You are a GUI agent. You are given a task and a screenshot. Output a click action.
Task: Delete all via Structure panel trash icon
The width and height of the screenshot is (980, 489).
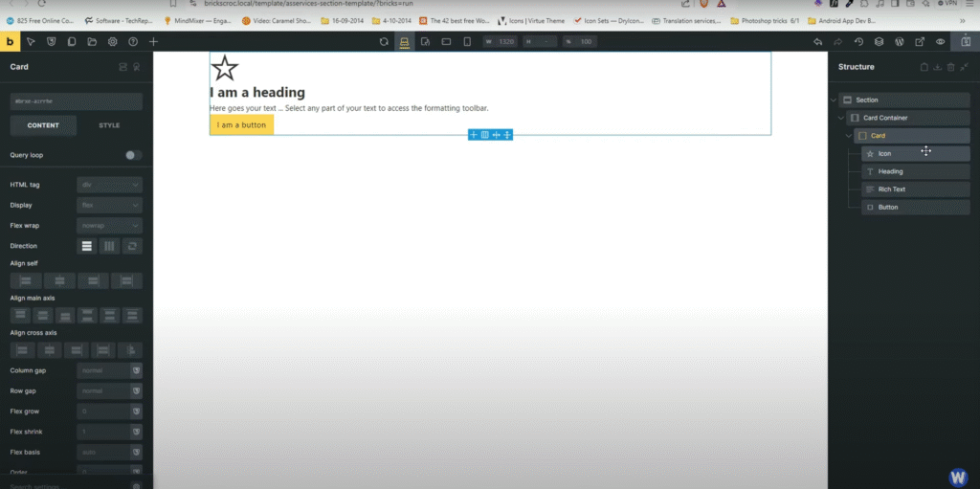[x=950, y=67]
